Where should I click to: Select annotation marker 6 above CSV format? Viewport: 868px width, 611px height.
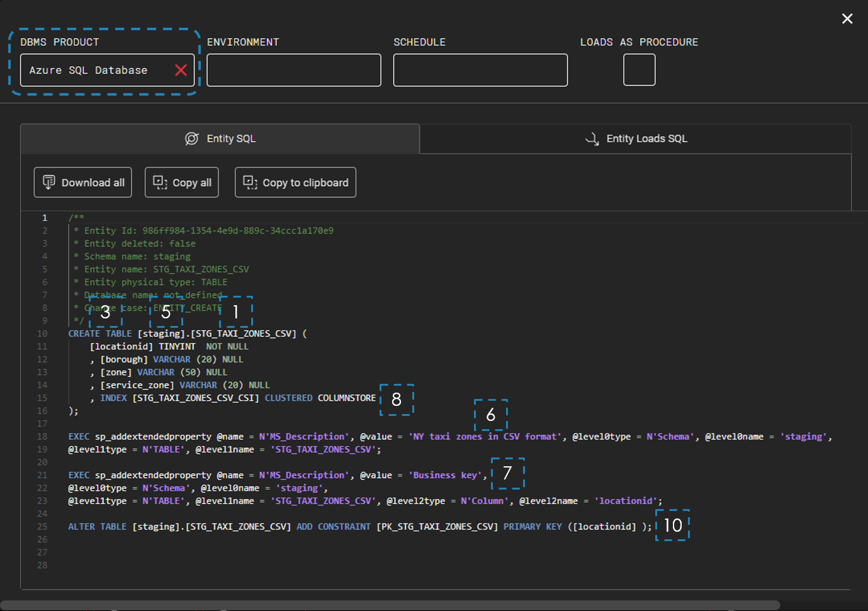[491, 415]
